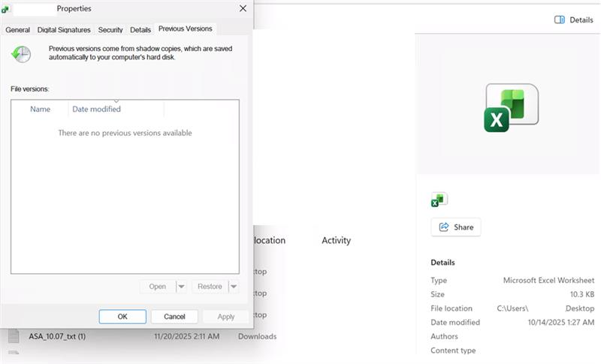Viewport: 601px width, 364px height.
Task: Switch to the Details tab in Properties
Action: point(140,30)
